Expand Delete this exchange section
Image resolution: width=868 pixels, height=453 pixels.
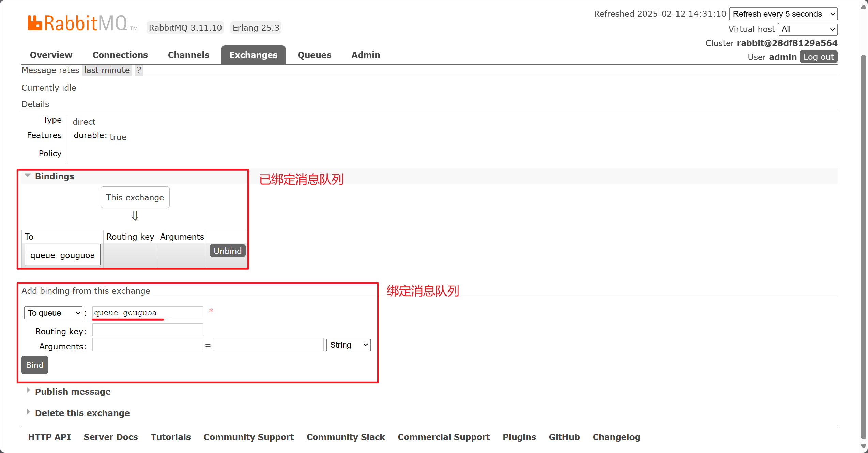coord(82,413)
